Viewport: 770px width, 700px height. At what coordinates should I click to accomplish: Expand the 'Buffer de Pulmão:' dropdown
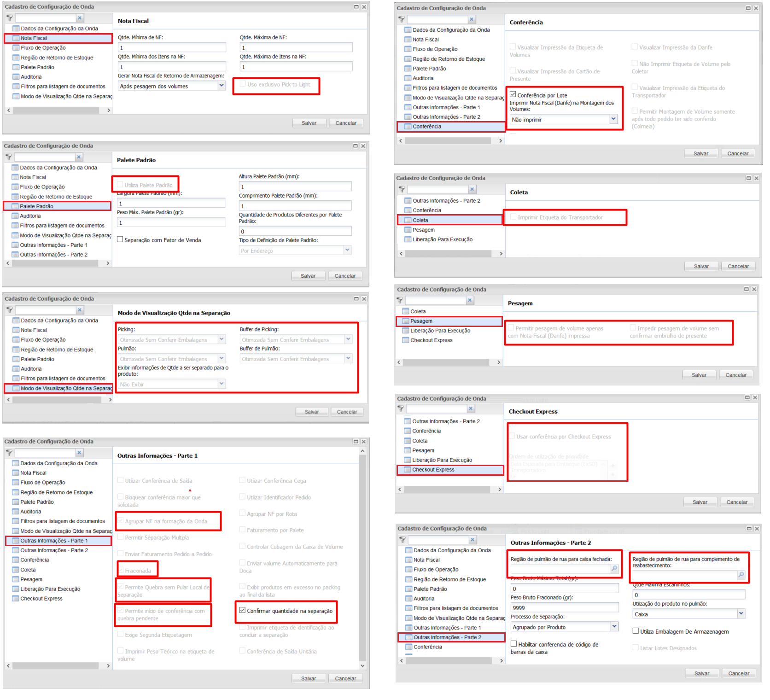pyautogui.click(x=348, y=358)
